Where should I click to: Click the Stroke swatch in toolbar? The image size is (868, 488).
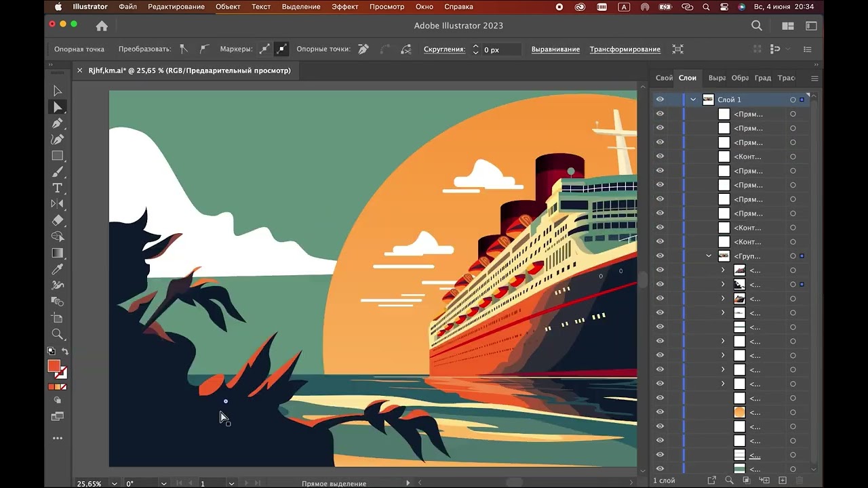pyautogui.click(x=62, y=373)
